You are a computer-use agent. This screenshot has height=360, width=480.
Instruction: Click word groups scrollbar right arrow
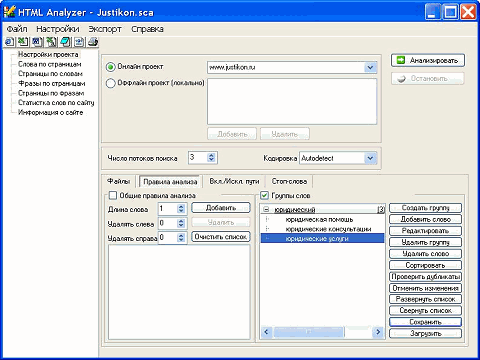coord(378,332)
